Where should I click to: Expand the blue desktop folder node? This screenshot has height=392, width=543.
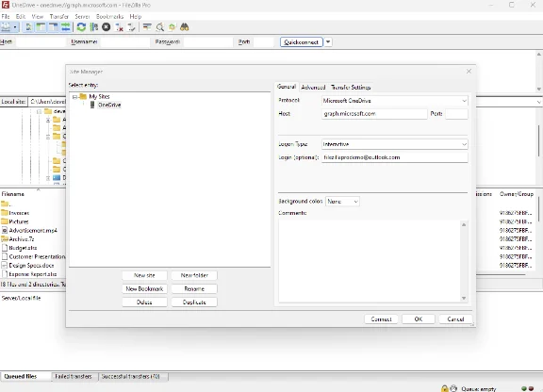(48, 178)
